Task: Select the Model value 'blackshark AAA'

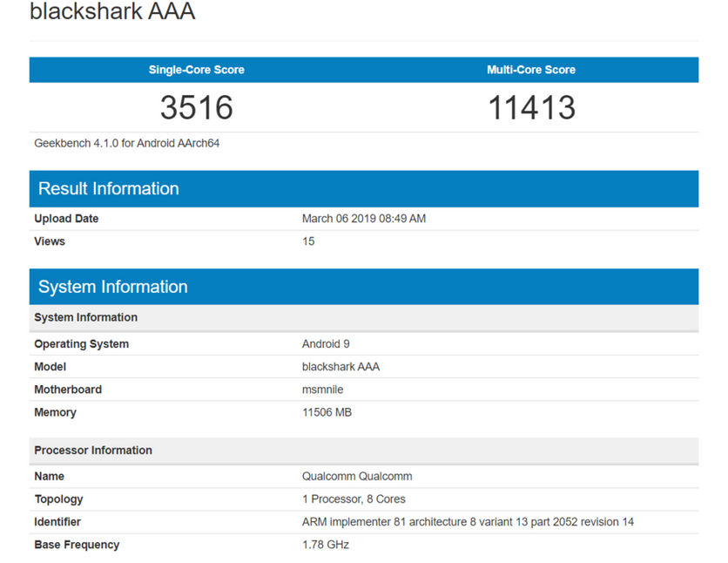Action: 340,367
